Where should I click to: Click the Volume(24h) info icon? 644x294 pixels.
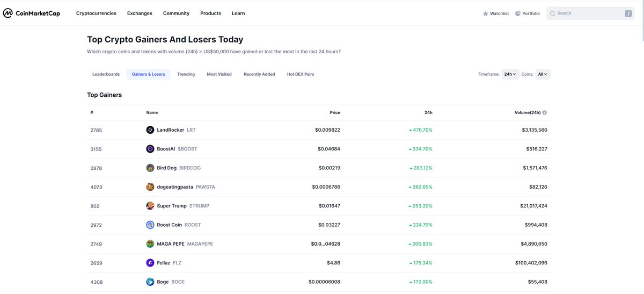pos(545,113)
